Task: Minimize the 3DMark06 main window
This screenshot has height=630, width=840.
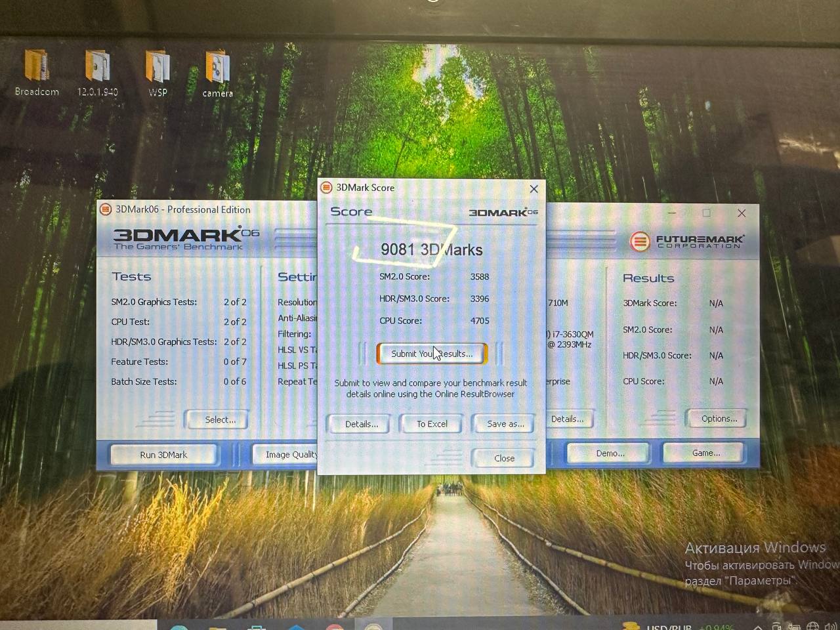Action: tap(671, 213)
